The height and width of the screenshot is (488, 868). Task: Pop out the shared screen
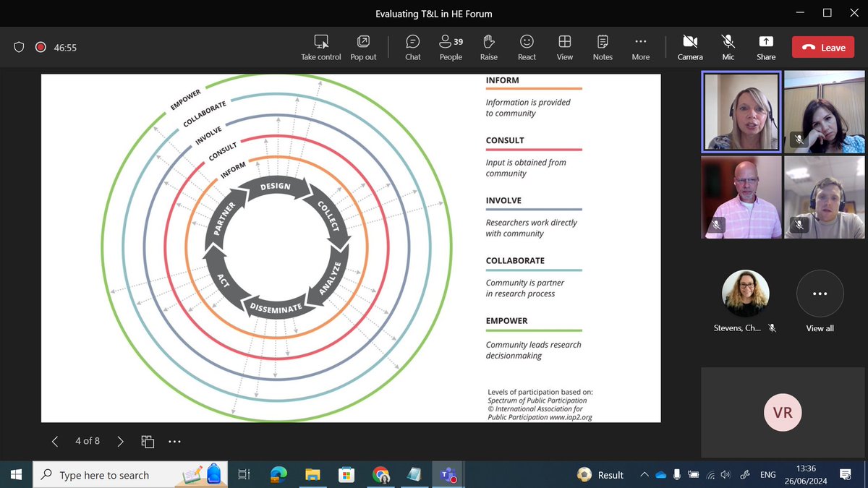click(363, 47)
